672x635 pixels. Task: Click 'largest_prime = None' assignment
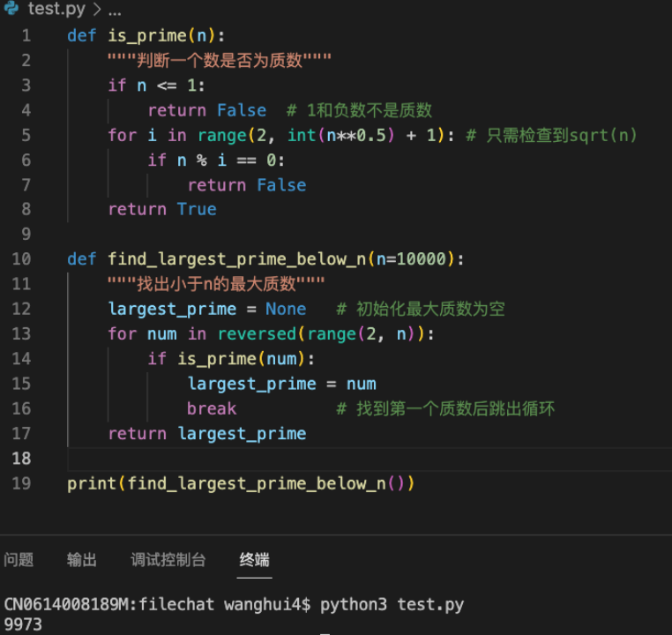tap(207, 309)
